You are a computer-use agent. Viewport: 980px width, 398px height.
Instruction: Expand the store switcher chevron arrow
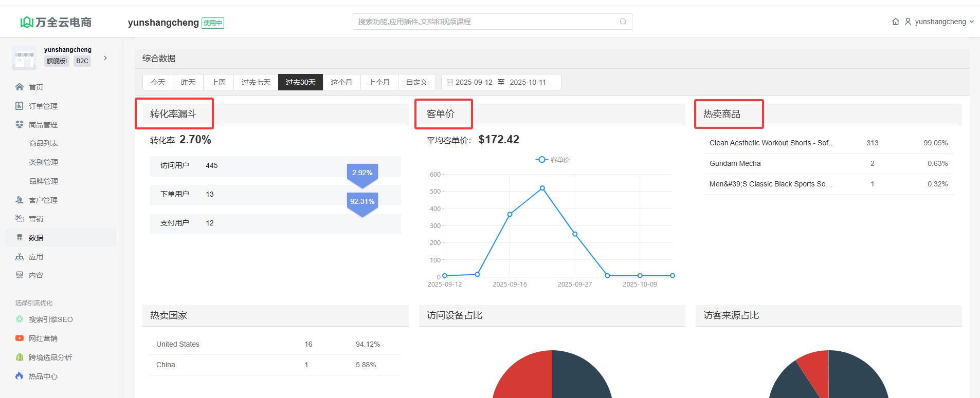click(x=105, y=58)
